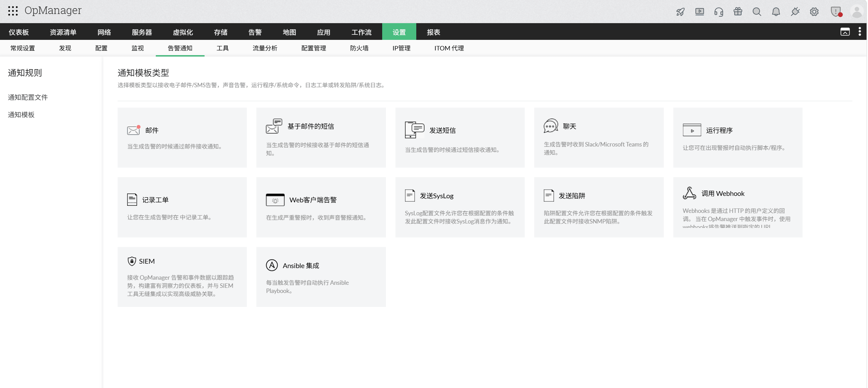Select the 调用 Webhook template title
Viewport: 868px width, 388px height.
pyautogui.click(x=722, y=193)
